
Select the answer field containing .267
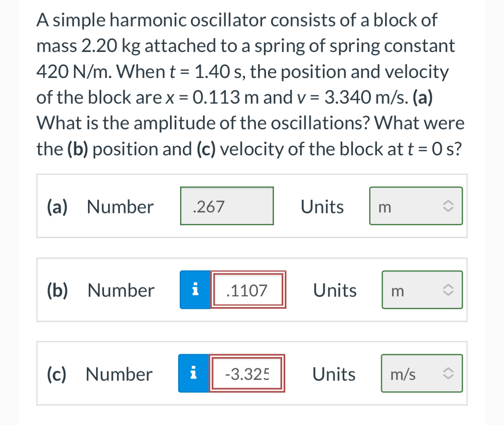(x=227, y=206)
